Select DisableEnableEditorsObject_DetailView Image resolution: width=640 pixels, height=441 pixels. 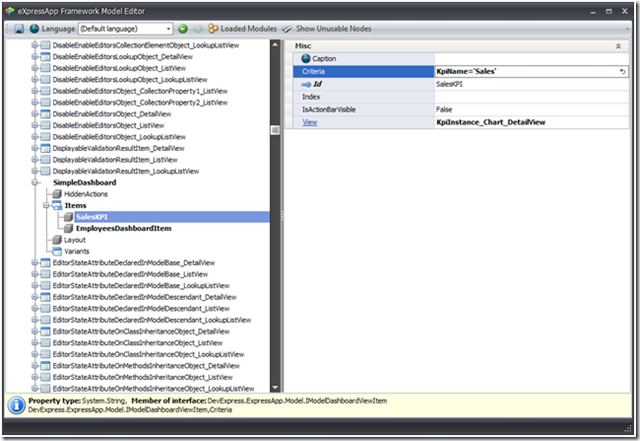[x=112, y=114]
